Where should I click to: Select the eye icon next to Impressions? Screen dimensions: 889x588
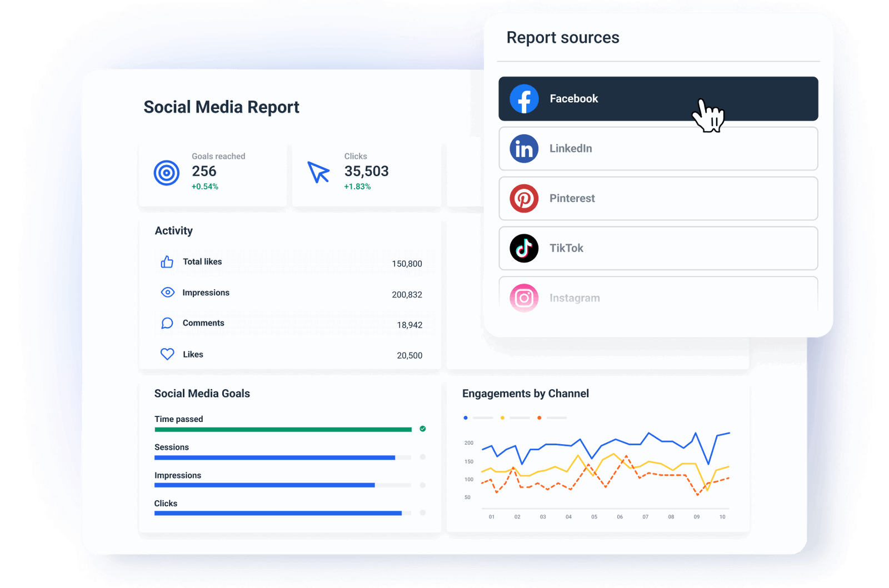167,292
